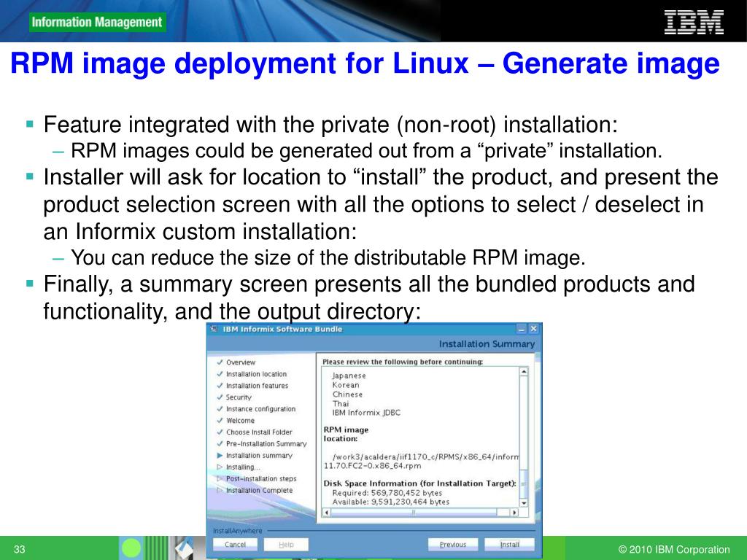This screenshot has width=747, height=560.
Task: Click the Installation Summary heading
Action: [x=487, y=344]
